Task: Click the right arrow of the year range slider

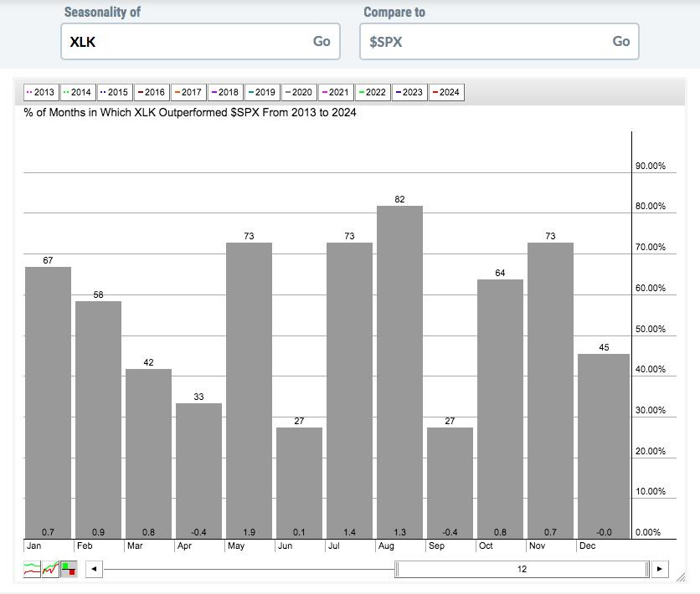Action: [659, 569]
